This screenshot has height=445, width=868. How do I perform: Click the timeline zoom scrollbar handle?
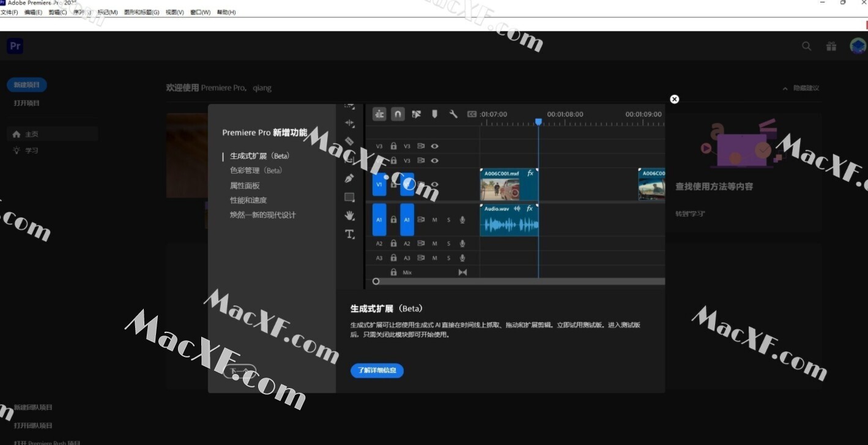click(x=376, y=282)
